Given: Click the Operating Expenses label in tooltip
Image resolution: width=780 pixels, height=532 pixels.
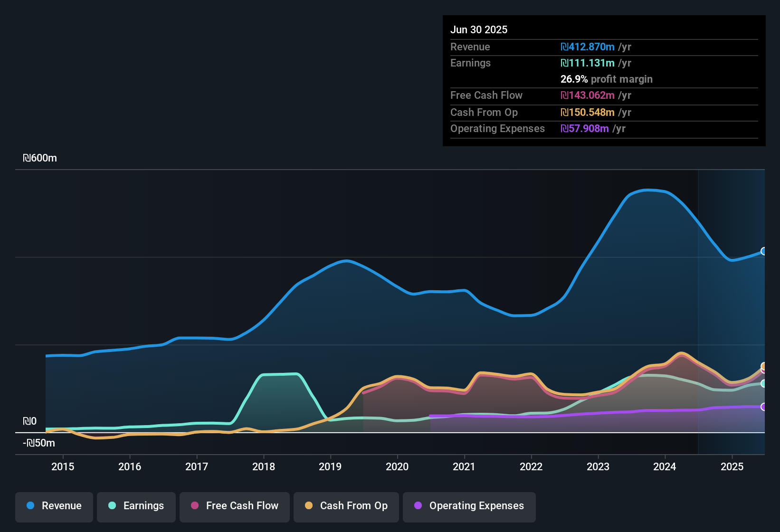Looking at the screenshot, I should 497,128.
